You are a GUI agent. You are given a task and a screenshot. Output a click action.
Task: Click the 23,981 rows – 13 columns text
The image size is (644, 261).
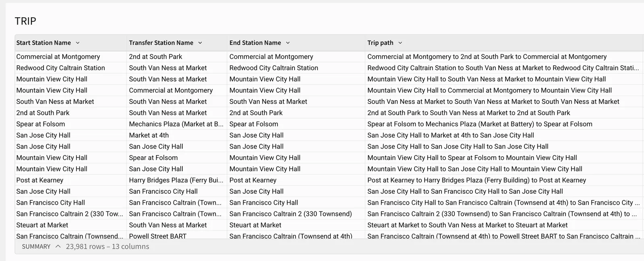click(107, 246)
